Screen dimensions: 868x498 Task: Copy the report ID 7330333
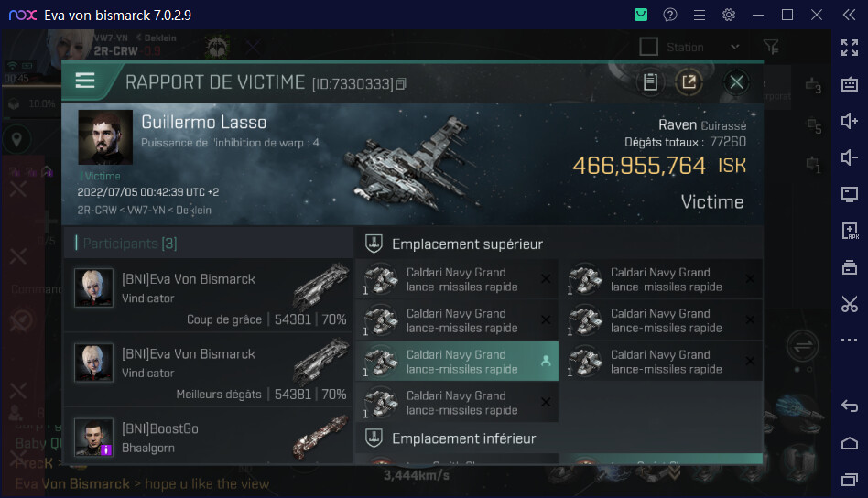click(x=401, y=83)
